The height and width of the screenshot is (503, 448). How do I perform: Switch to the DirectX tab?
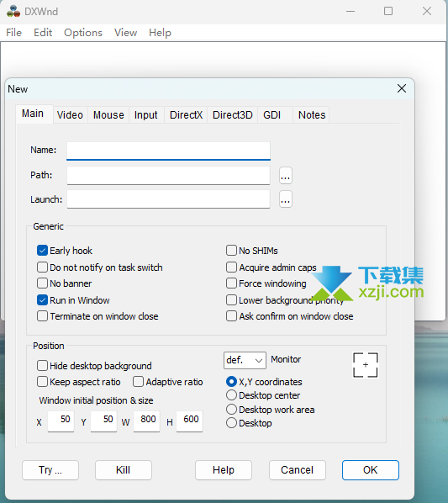pyautogui.click(x=186, y=115)
